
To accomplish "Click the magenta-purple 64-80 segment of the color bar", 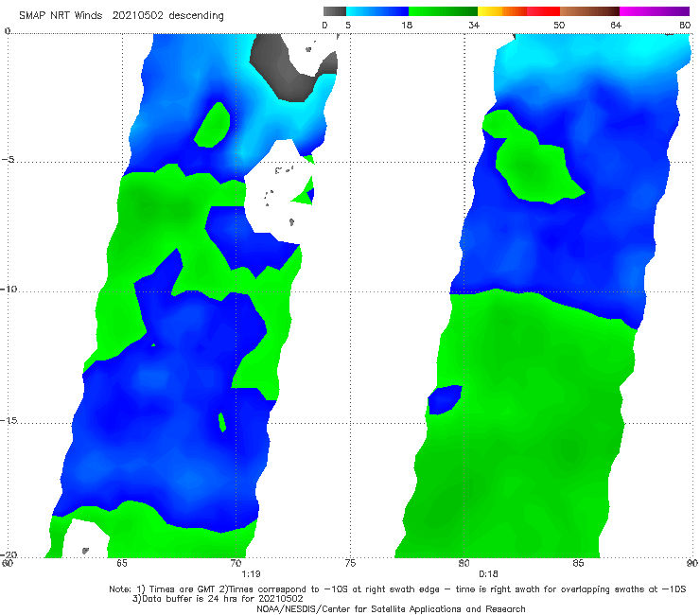I will coord(655,11).
